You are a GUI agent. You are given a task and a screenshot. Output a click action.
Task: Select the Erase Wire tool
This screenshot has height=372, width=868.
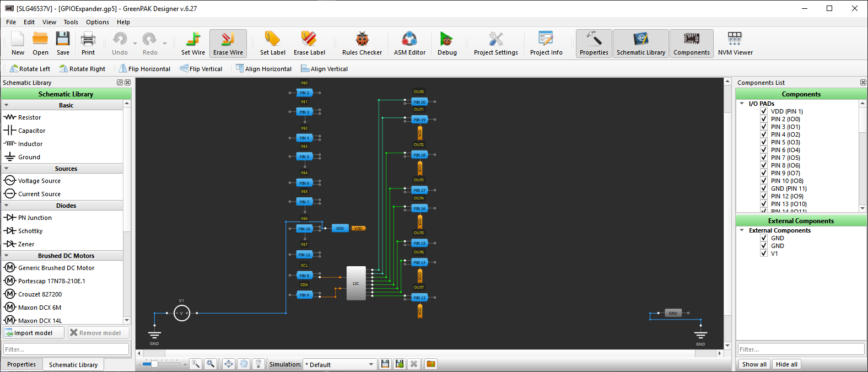click(x=228, y=44)
